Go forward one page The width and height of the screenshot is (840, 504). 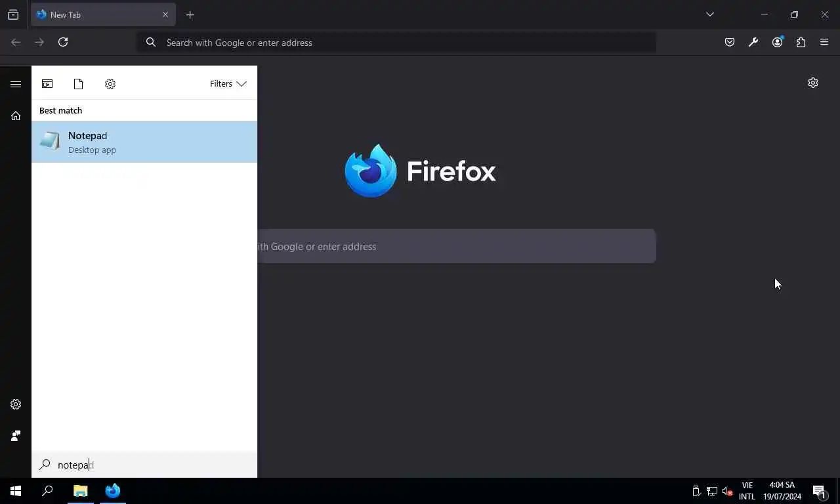pos(39,42)
